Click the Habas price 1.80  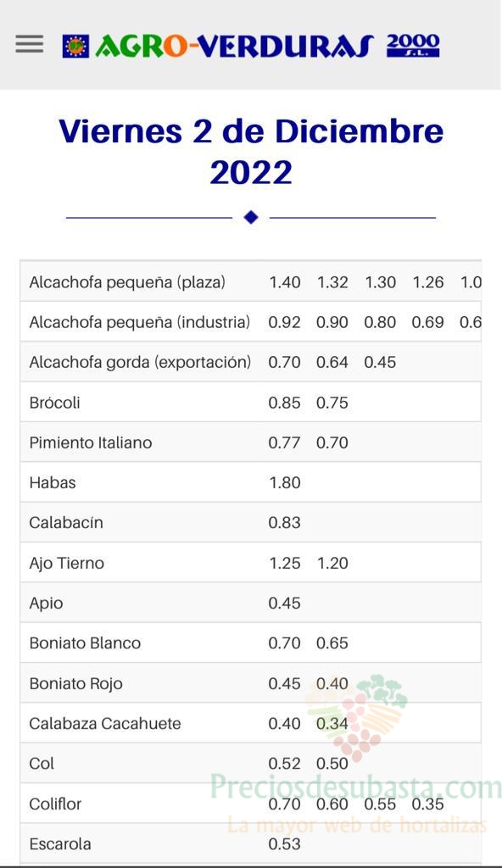tap(285, 482)
